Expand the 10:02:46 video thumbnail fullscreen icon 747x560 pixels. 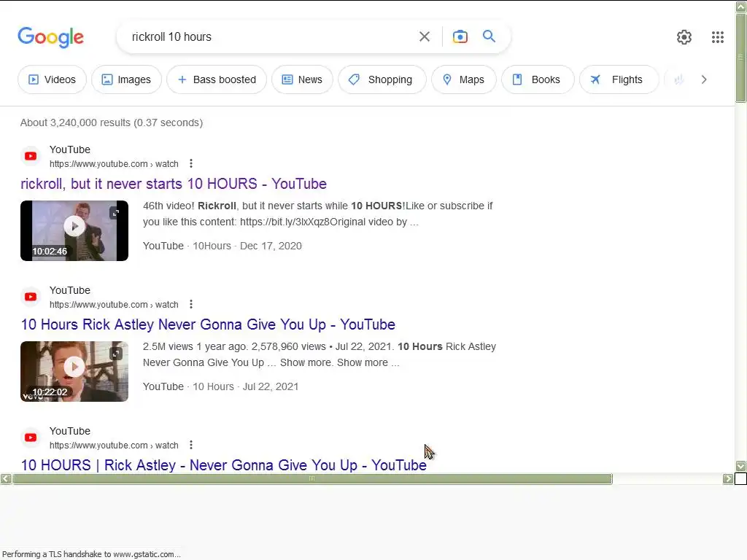pyautogui.click(x=115, y=213)
